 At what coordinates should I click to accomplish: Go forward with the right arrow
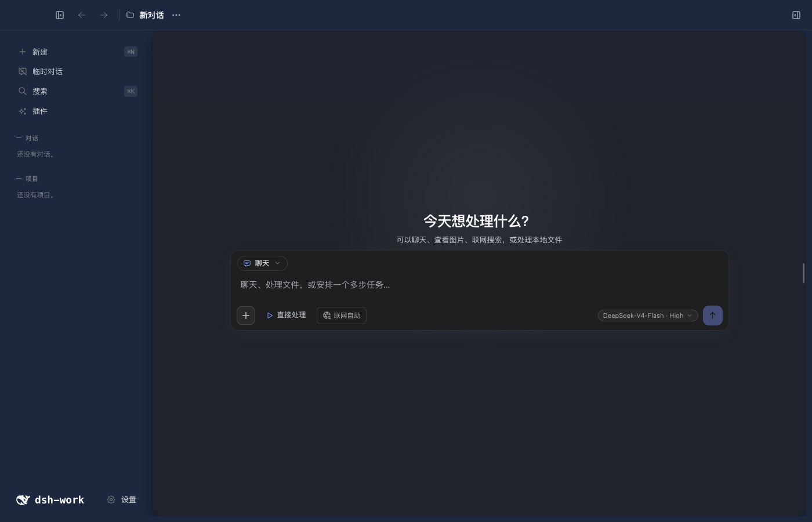point(104,15)
